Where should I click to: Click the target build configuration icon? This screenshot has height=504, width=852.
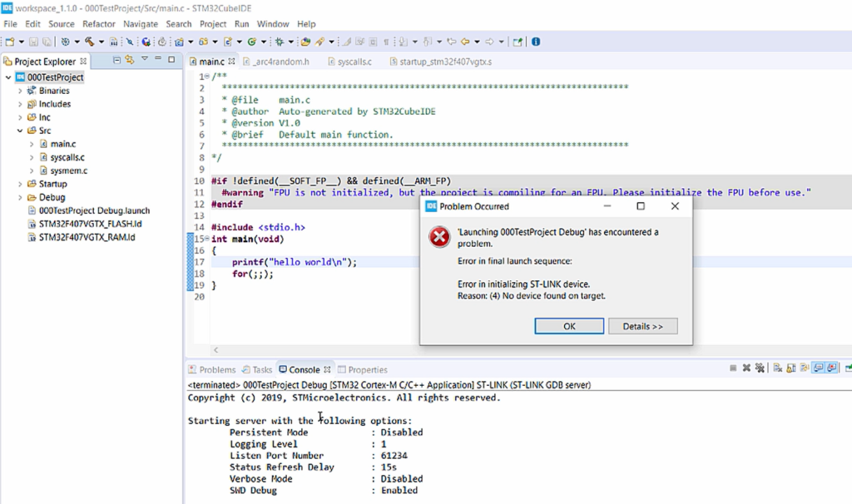(65, 42)
